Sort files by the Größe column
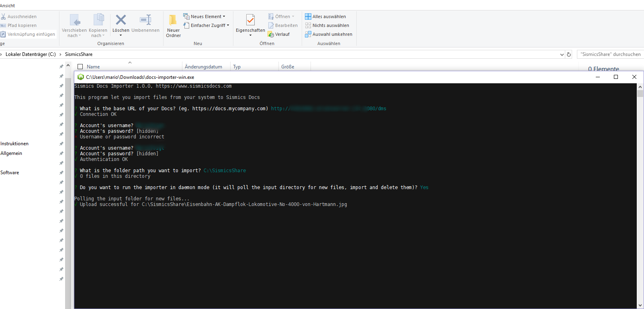This screenshot has height=309, width=644. [288, 67]
